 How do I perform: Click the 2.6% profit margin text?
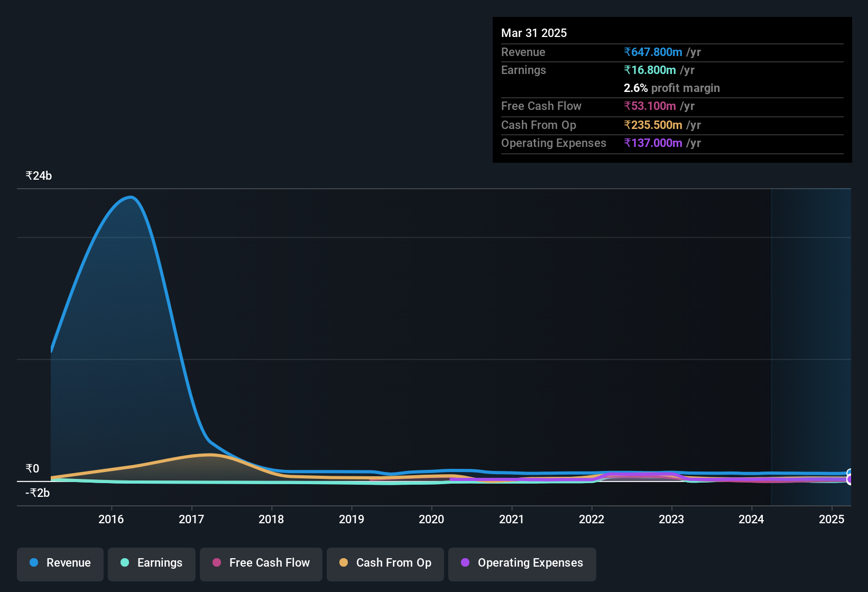(x=672, y=88)
